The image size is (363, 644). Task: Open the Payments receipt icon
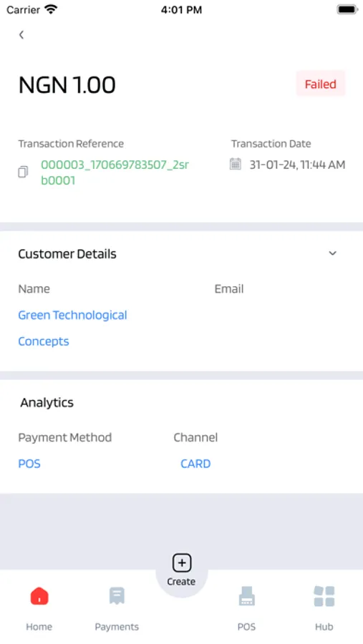[x=117, y=596]
